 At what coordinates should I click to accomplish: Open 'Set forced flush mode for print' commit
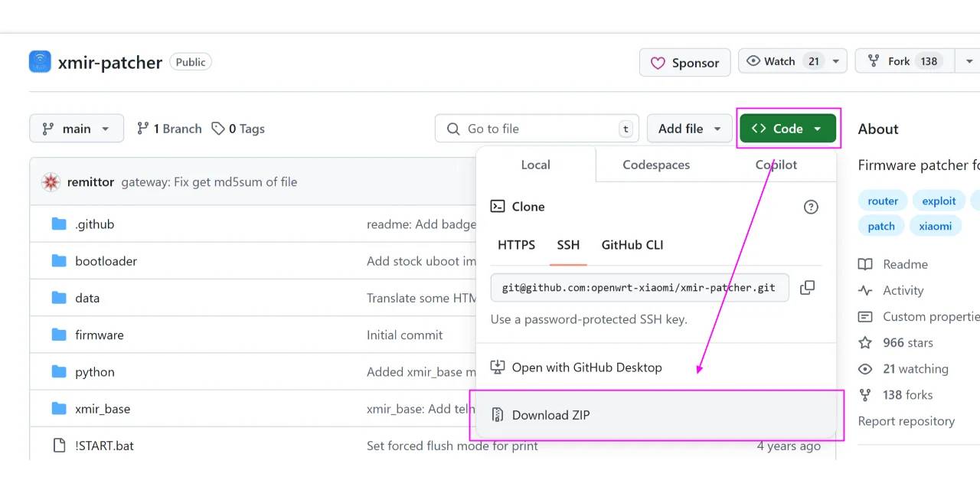[452, 446]
